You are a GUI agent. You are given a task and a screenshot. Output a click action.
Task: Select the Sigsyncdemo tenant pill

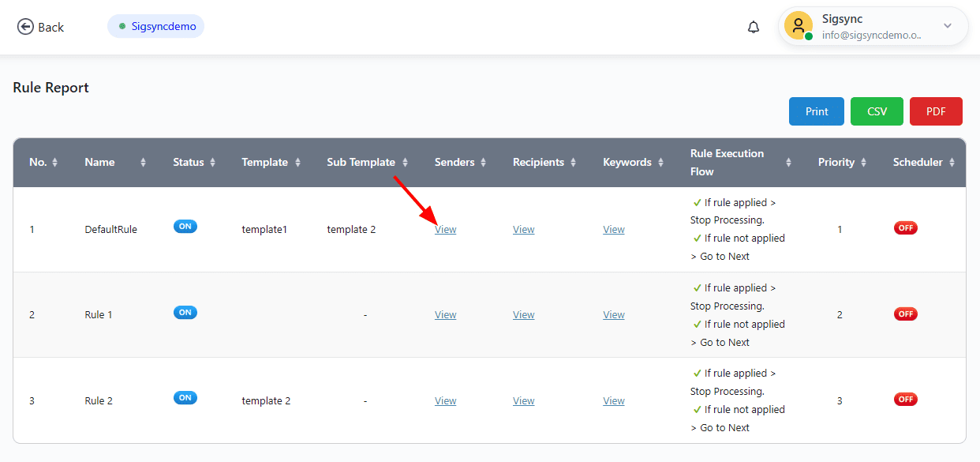[x=156, y=26]
